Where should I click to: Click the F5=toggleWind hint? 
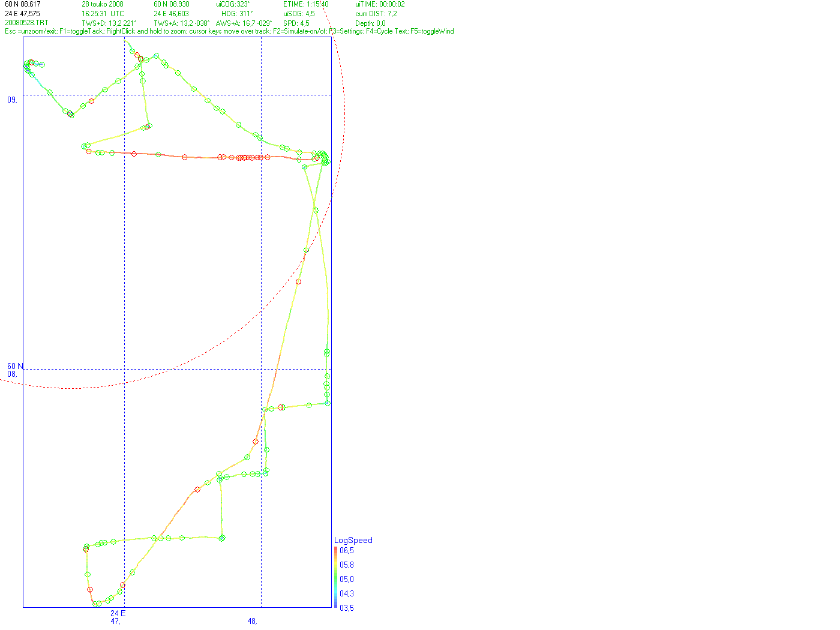432,31
